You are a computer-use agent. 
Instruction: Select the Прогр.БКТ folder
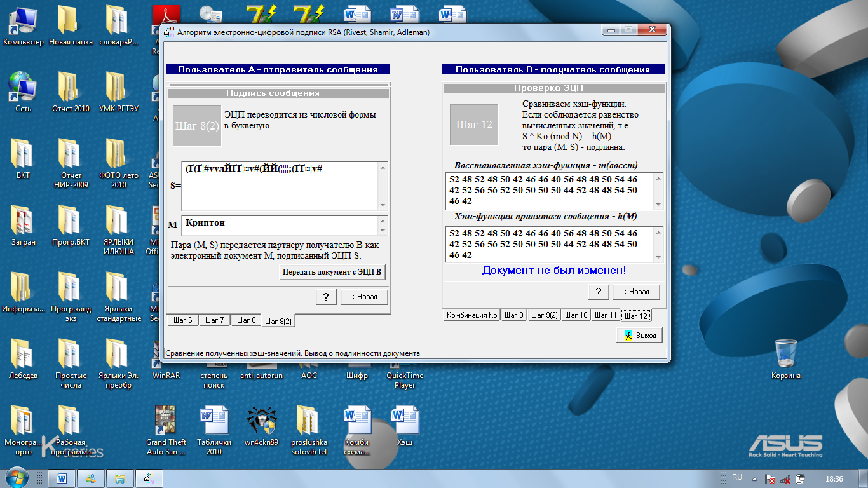pyautogui.click(x=71, y=226)
